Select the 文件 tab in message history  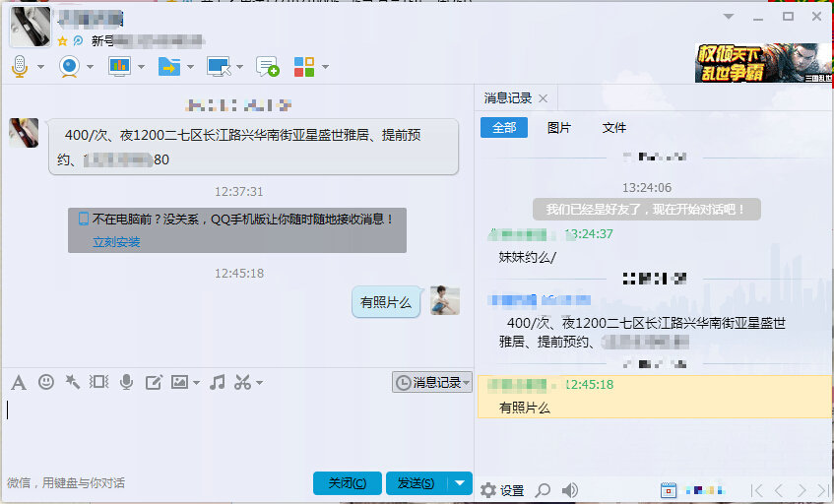tap(613, 128)
